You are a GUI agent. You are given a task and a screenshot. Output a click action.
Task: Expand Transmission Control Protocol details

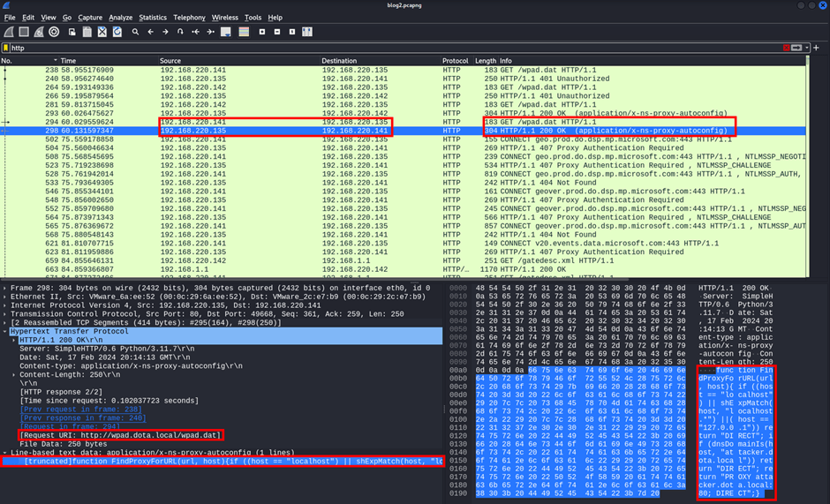(x=4, y=314)
